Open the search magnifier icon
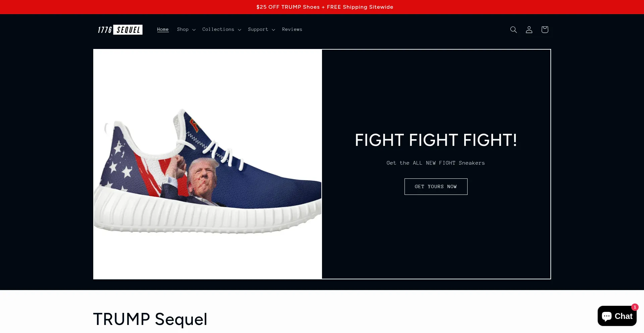 coord(513,30)
